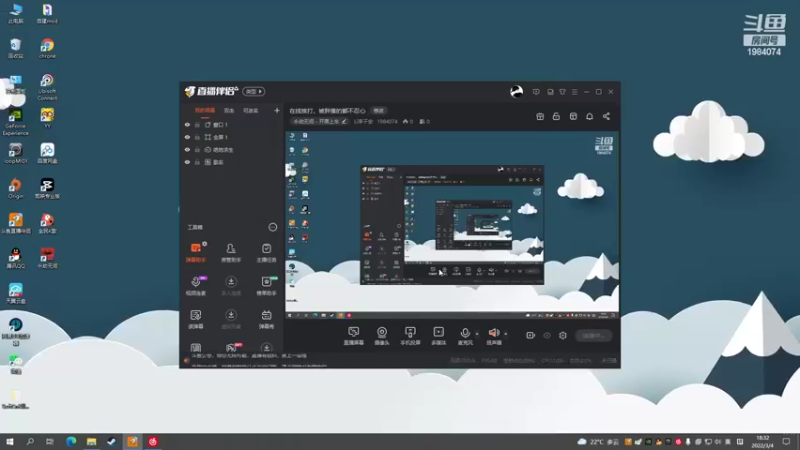The height and width of the screenshot is (450, 800).
Task: Select the 绝地求生 source name
Action: coord(223,150)
